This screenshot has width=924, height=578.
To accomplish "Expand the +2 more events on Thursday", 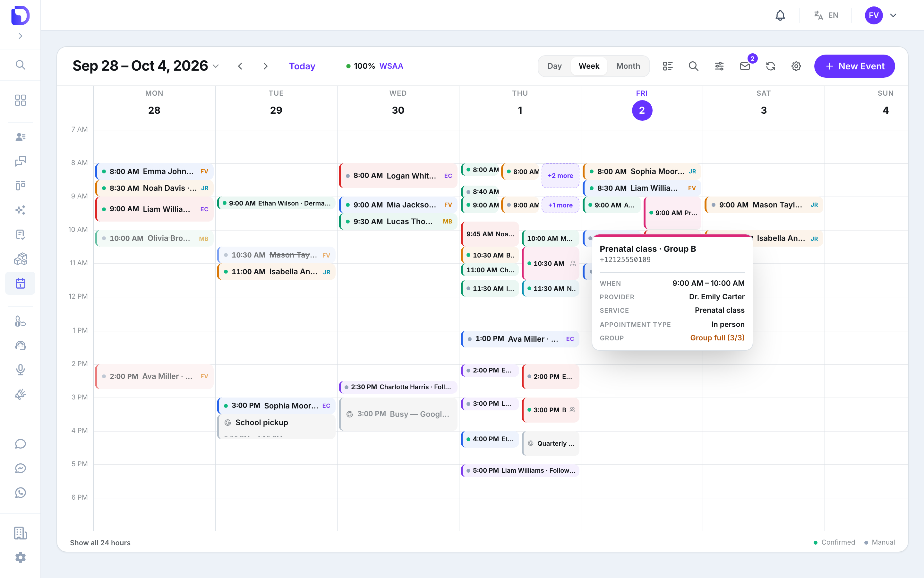I will pos(560,175).
